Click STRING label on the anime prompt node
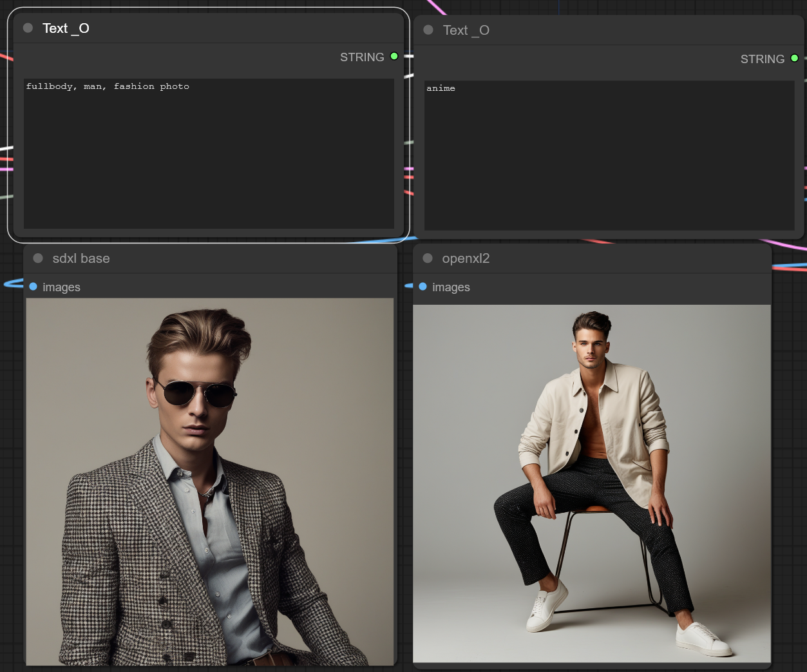807x672 pixels. (x=762, y=59)
